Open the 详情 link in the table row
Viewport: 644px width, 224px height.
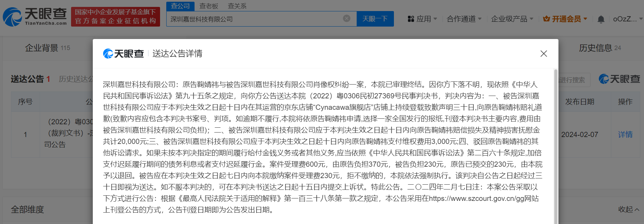point(625,135)
